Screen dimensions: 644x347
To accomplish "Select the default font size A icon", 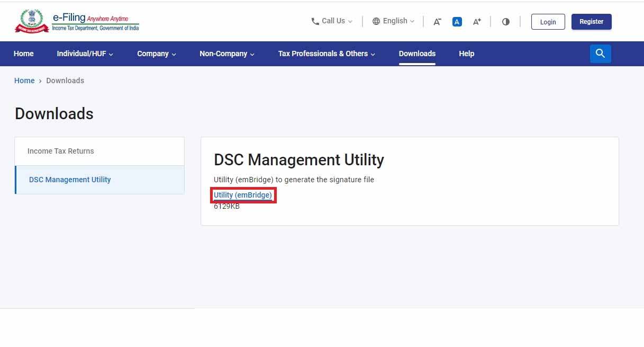I will click(457, 22).
